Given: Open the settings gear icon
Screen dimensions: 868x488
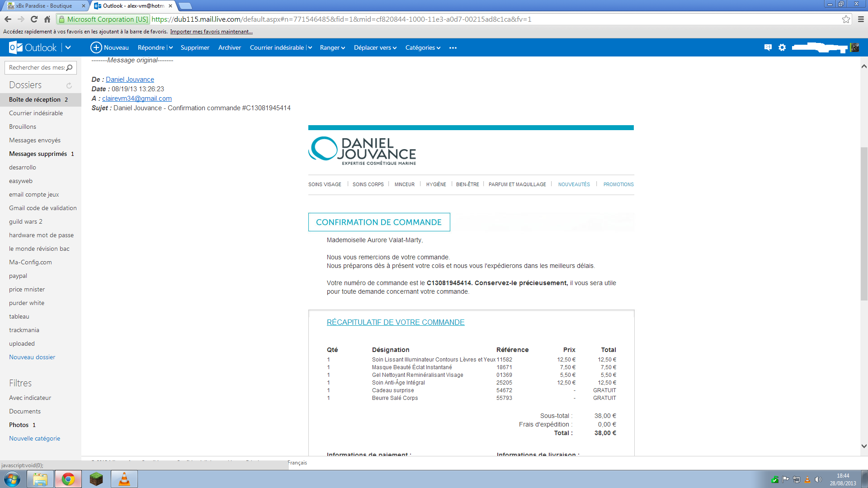Looking at the screenshot, I should pos(782,47).
